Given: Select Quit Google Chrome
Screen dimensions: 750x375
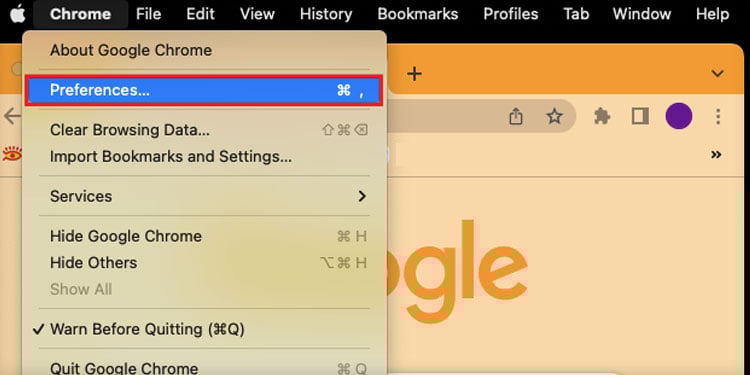Looking at the screenshot, I should click(x=204, y=367).
